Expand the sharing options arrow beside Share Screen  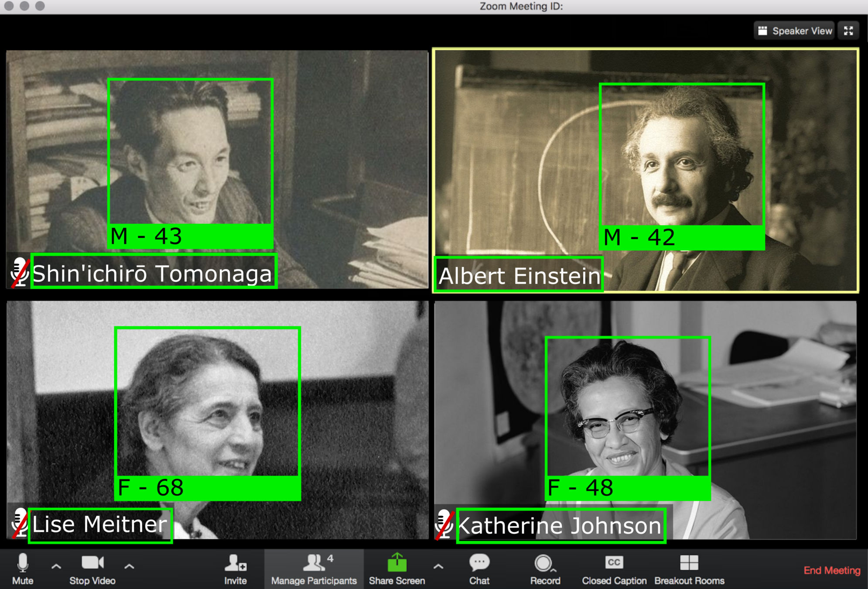point(438,567)
